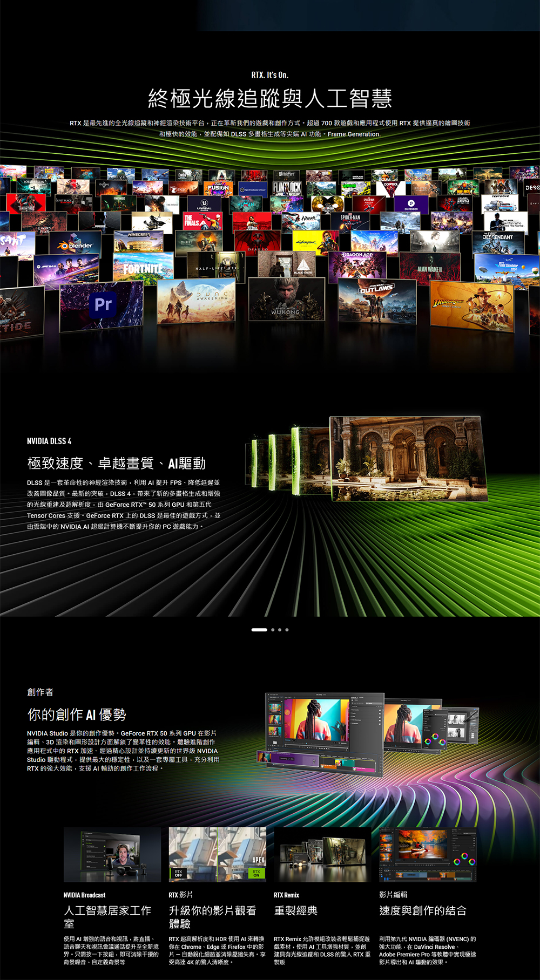Open the Dragon Age game tile
This screenshot has height=980, width=540.
(357, 265)
